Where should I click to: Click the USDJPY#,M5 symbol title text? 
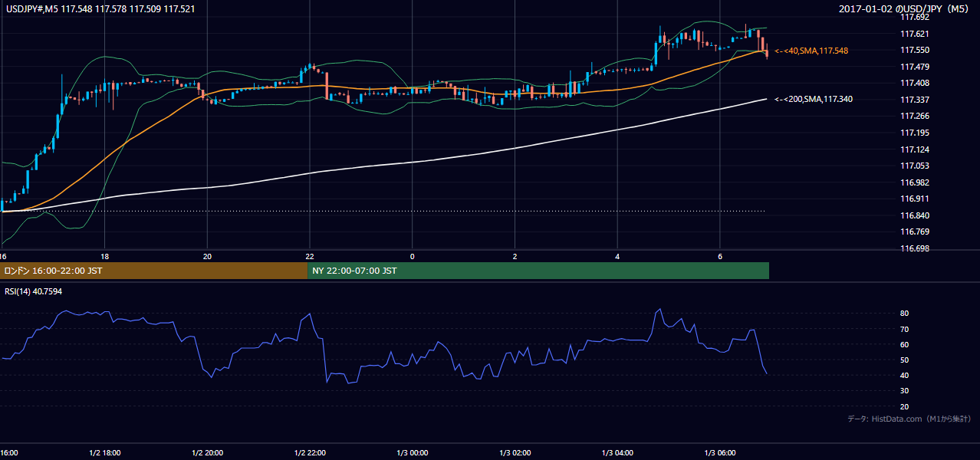(31, 9)
